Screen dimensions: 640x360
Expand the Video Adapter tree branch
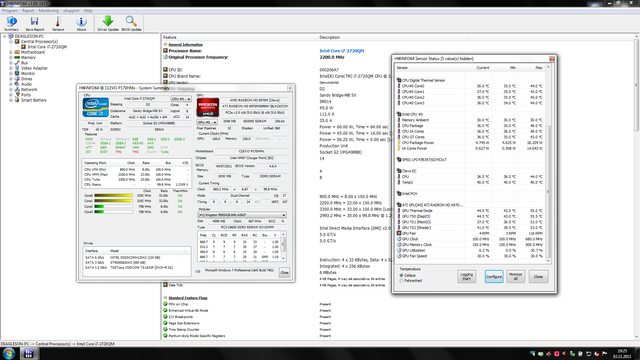point(11,68)
